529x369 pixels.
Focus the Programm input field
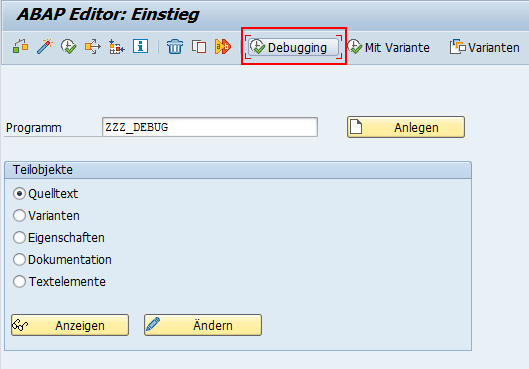click(x=210, y=127)
